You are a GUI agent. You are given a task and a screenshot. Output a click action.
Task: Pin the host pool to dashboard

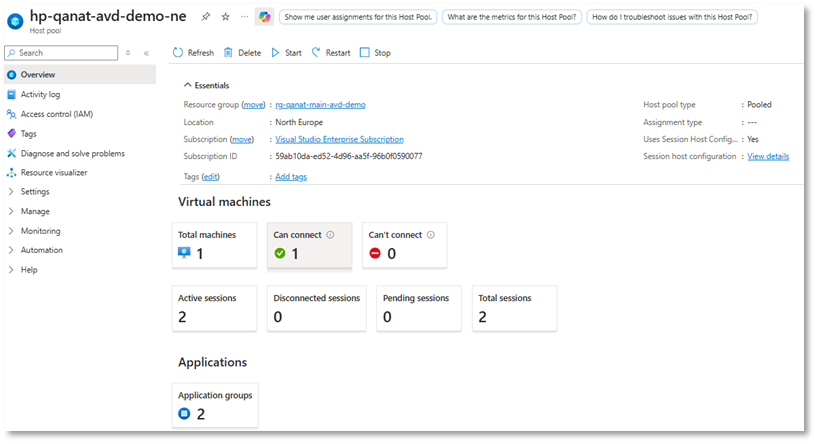(206, 17)
